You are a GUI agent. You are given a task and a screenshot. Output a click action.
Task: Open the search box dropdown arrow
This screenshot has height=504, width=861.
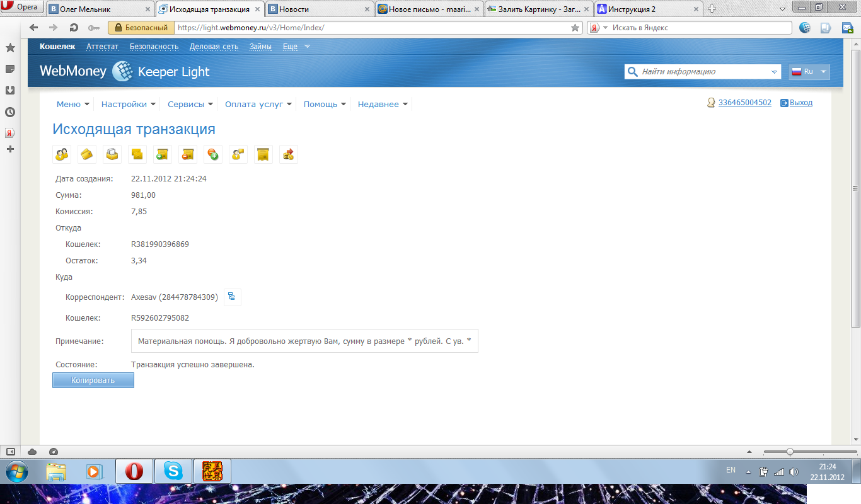tap(775, 72)
